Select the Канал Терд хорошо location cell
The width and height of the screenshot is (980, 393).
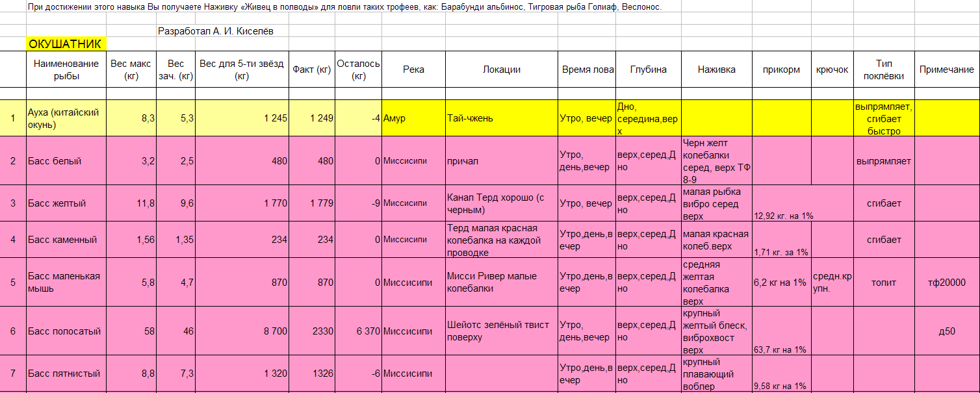pyautogui.click(x=502, y=203)
